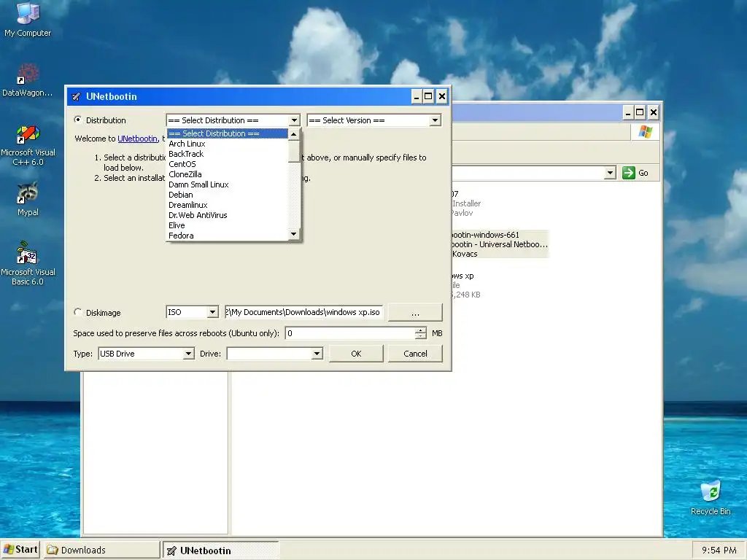Image resolution: width=747 pixels, height=560 pixels.
Task: Launch the Mypal browser shortcut
Action: pyautogui.click(x=28, y=200)
